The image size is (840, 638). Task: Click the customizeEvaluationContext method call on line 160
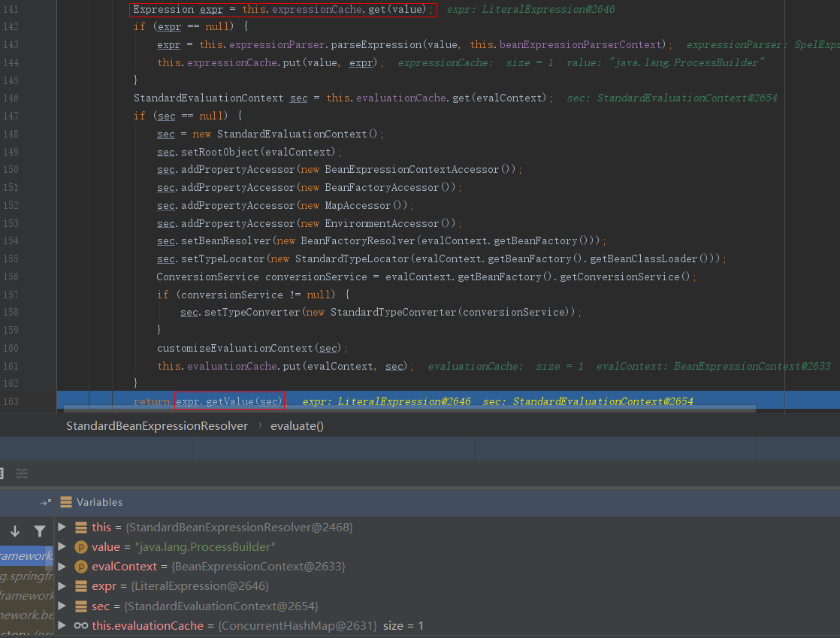[237, 348]
